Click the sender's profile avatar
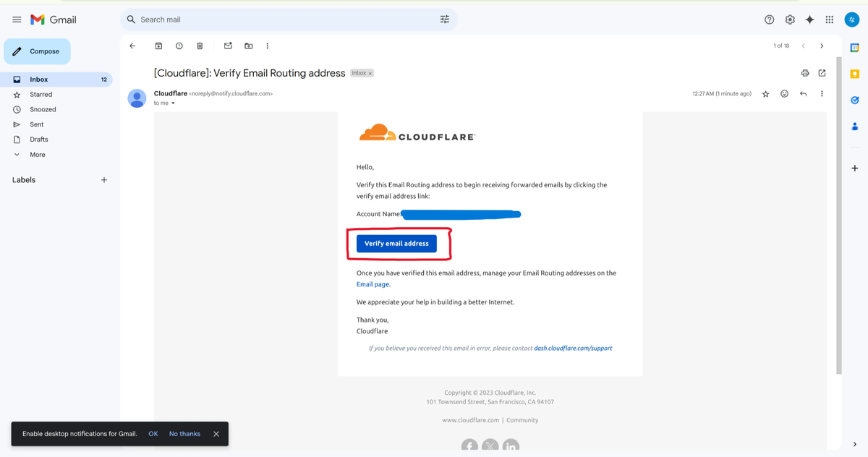The height and width of the screenshot is (457, 868). [x=137, y=98]
